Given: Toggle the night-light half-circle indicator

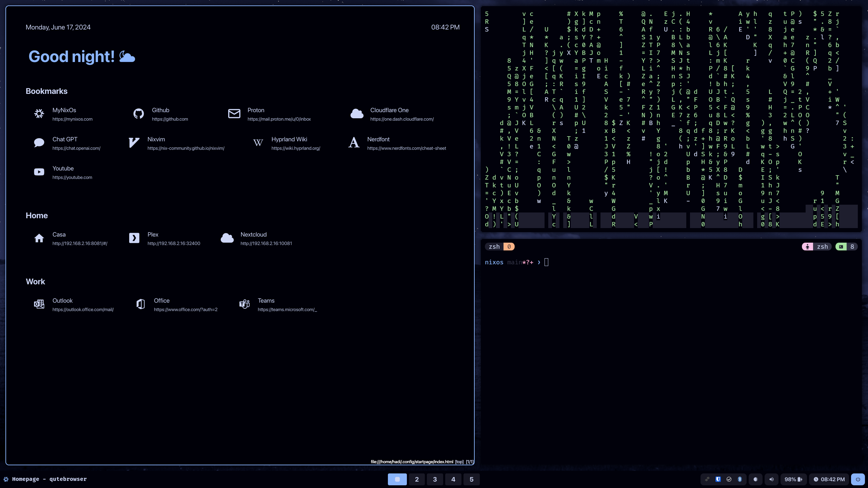Looking at the screenshot, I should tap(755, 479).
